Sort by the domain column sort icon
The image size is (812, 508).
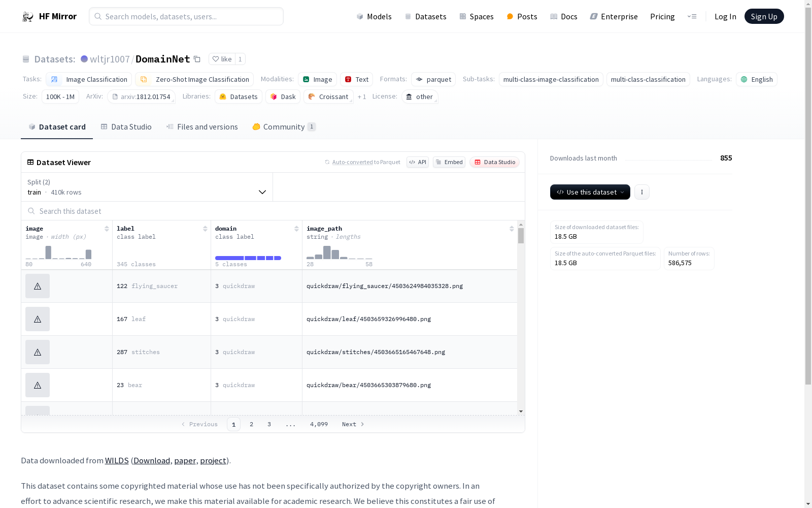pos(296,229)
